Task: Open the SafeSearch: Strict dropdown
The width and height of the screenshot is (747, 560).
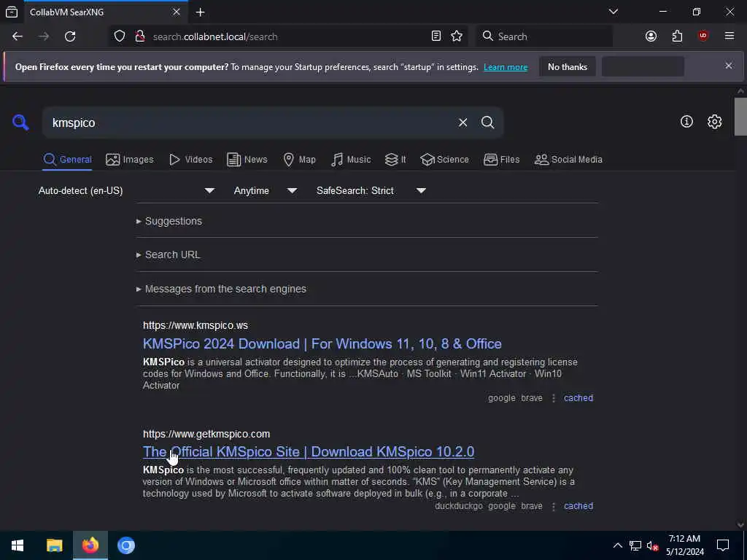Action: pos(371,190)
